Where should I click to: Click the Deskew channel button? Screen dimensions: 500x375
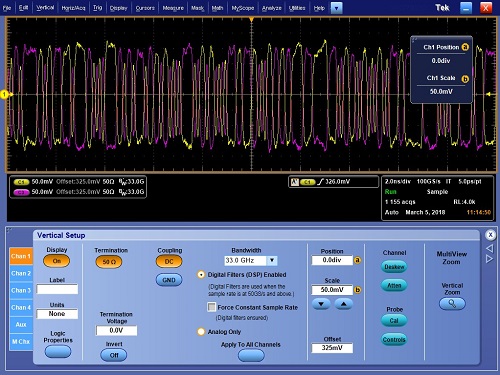(394, 267)
